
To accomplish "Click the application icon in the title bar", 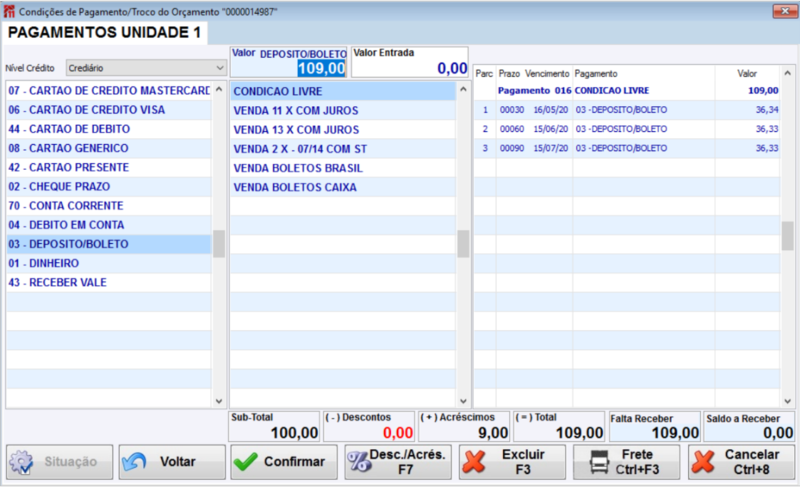I will coord(10,11).
